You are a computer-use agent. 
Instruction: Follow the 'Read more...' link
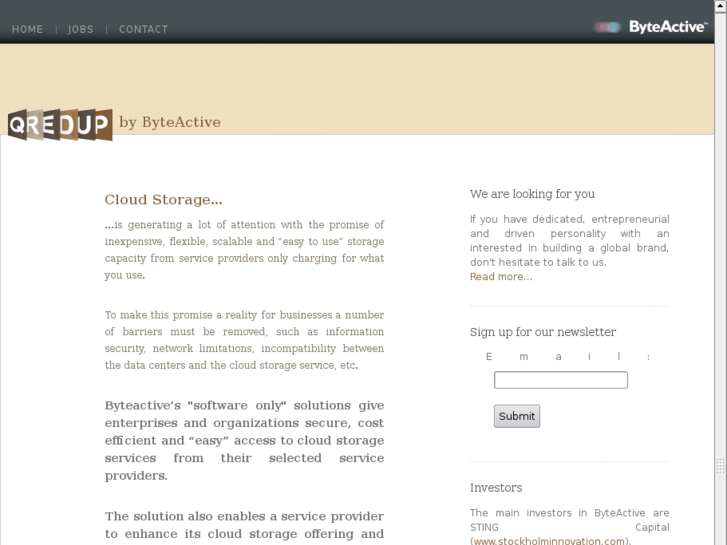[x=501, y=276]
